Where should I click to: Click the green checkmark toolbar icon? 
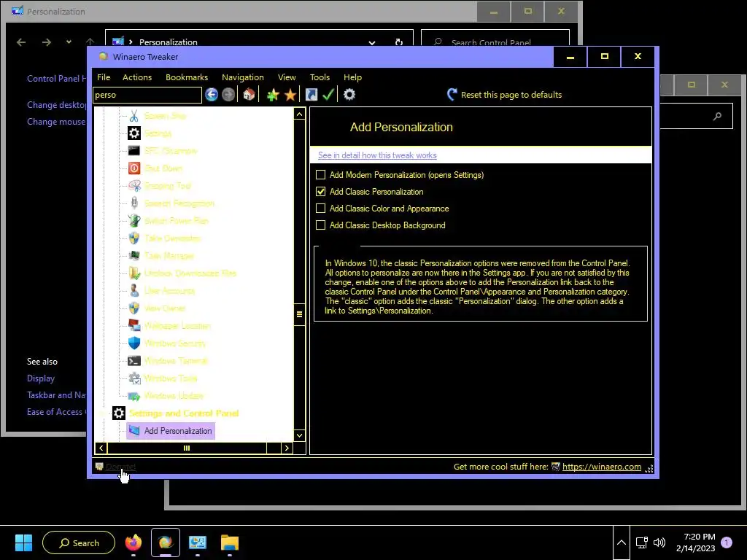point(328,95)
